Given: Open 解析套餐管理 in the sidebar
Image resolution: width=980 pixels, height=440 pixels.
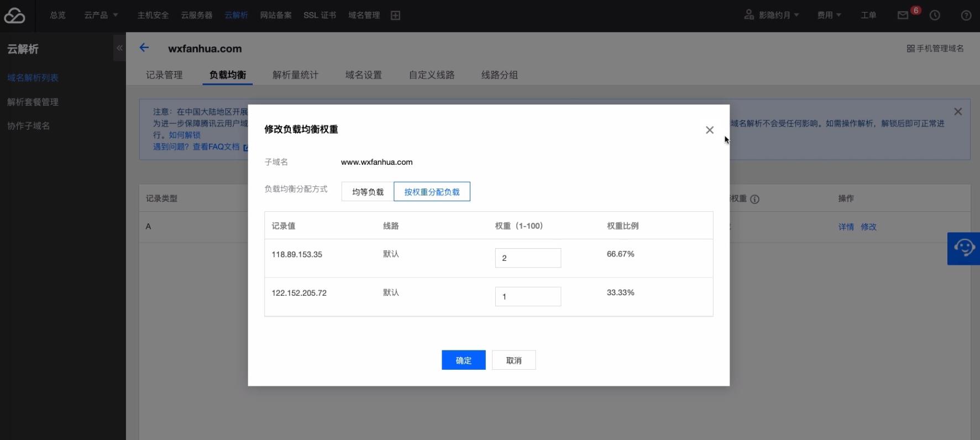Looking at the screenshot, I should 33,102.
